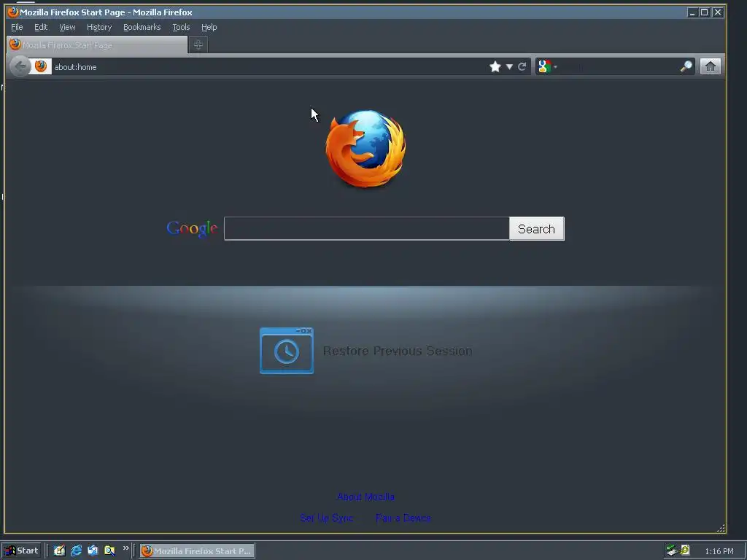The height and width of the screenshot is (560, 747).
Task: Open the Tools menu
Action: pyautogui.click(x=181, y=27)
